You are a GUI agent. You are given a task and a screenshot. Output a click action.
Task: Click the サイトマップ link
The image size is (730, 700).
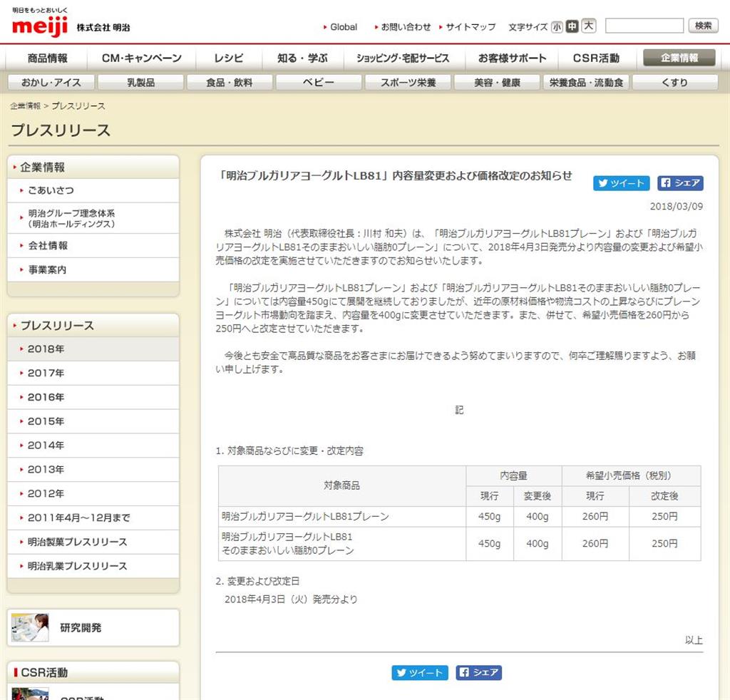click(471, 26)
